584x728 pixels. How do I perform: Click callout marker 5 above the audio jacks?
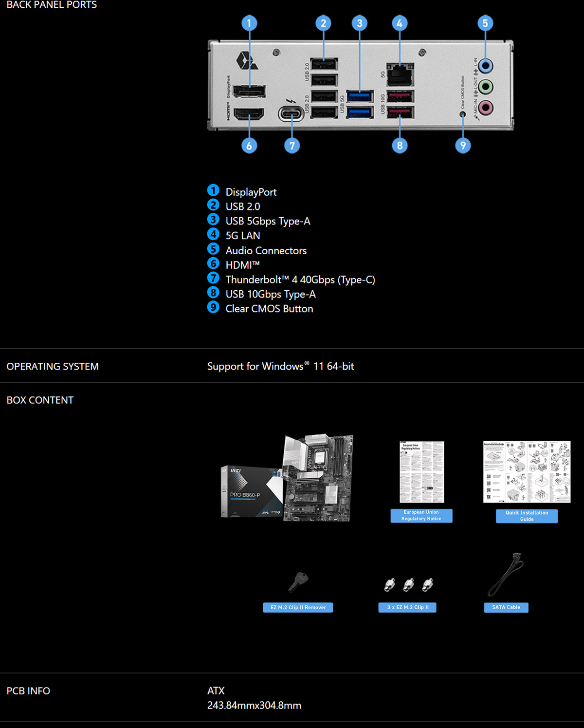pos(485,23)
